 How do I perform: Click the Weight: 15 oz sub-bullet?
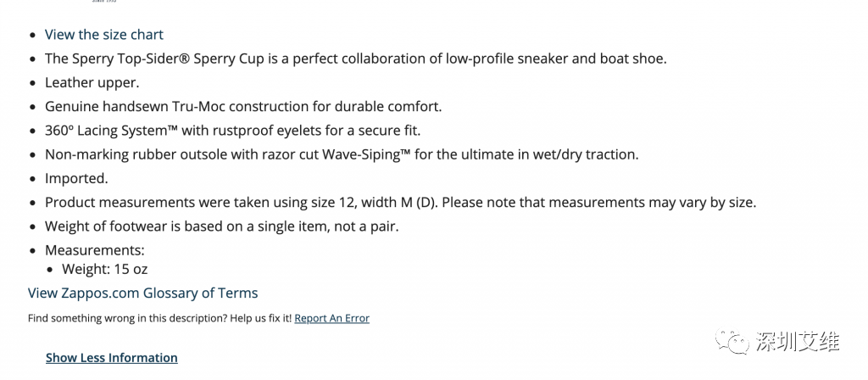click(x=104, y=270)
